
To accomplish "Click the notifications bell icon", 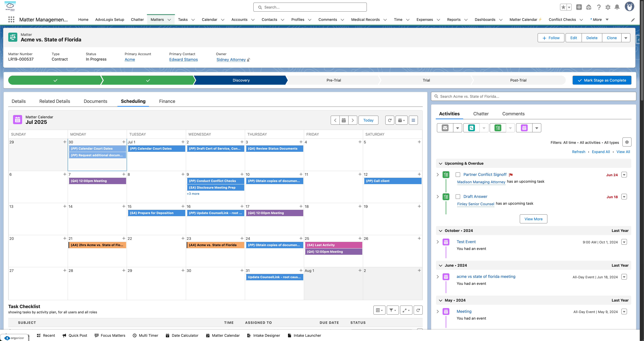I will [x=617, y=7].
